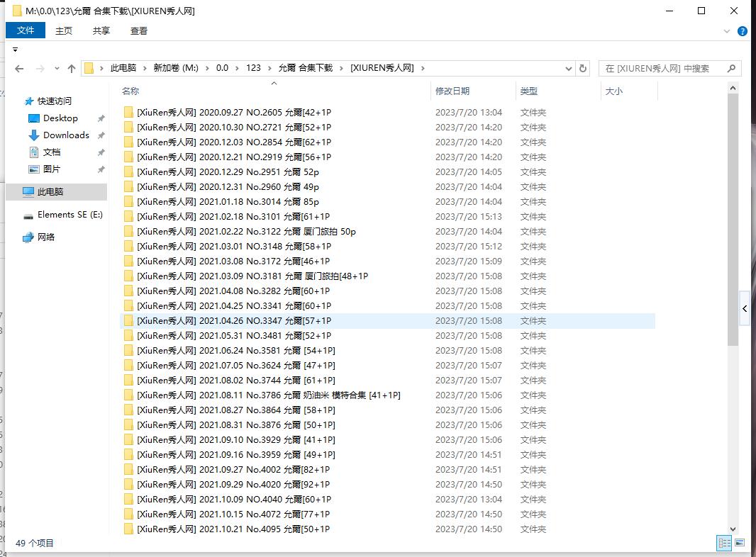Switch to the 查看 ribbon tab
The height and width of the screenshot is (557, 756).
click(139, 31)
